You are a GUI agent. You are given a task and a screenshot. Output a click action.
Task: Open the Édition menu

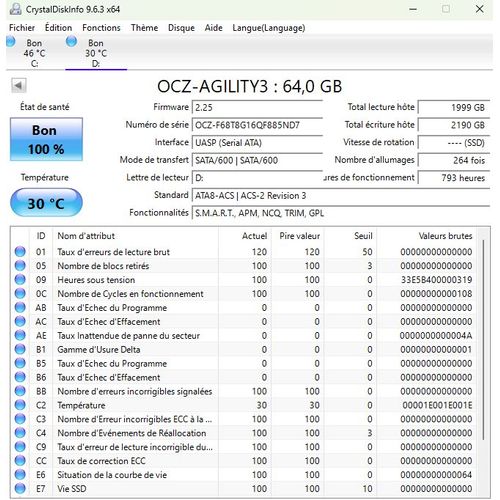pyautogui.click(x=58, y=28)
